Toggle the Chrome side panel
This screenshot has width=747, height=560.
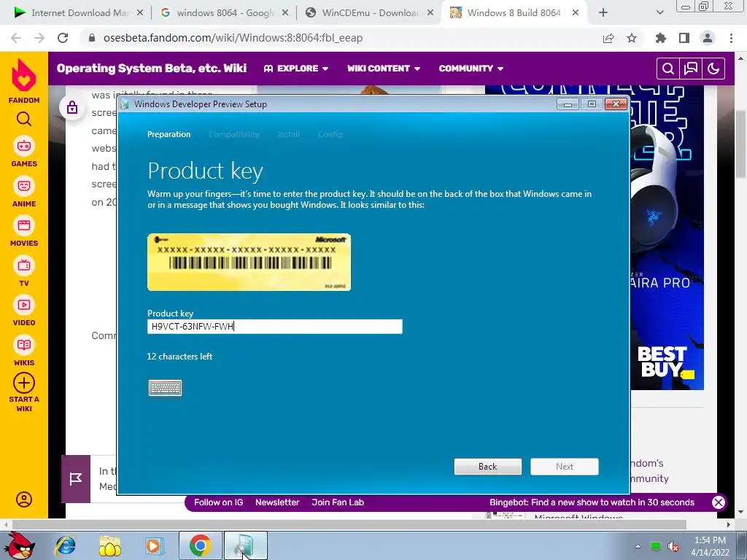tap(684, 38)
